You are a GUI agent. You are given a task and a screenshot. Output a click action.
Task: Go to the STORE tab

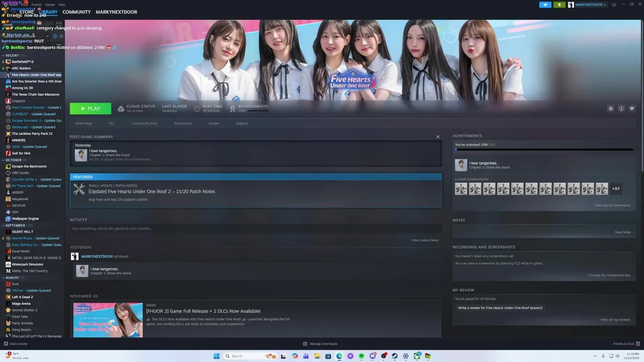[27, 12]
